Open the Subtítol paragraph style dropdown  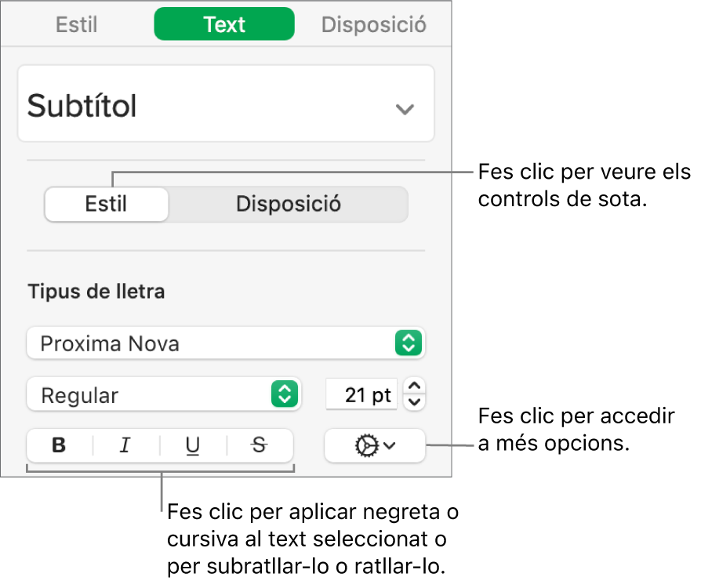(x=226, y=103)
